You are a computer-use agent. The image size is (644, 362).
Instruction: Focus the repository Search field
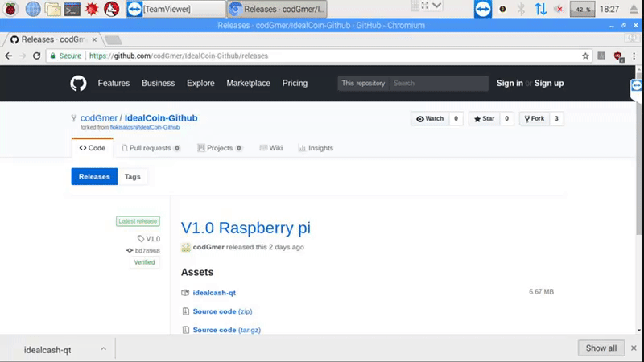(439, 84)
